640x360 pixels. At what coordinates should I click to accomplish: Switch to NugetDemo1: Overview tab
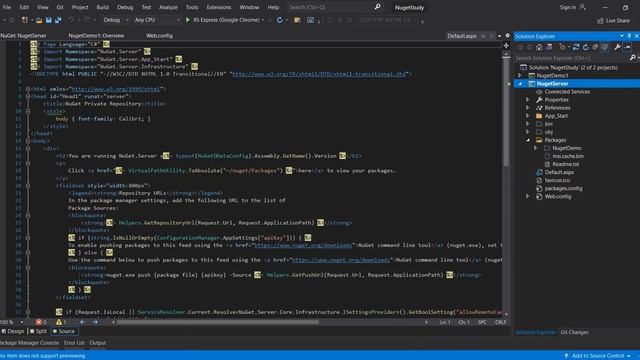[x=96, y=36]
